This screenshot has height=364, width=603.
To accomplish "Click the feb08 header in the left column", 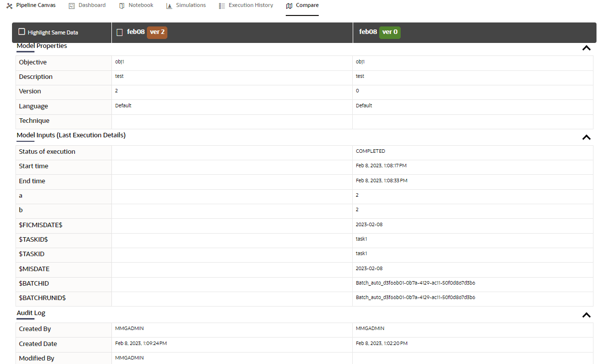I will (x=135, y=31).
